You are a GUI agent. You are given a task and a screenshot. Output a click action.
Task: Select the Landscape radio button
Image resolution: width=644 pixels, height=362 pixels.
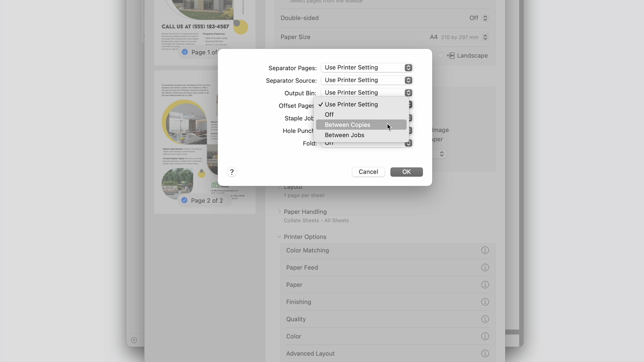tap(440, 56)
